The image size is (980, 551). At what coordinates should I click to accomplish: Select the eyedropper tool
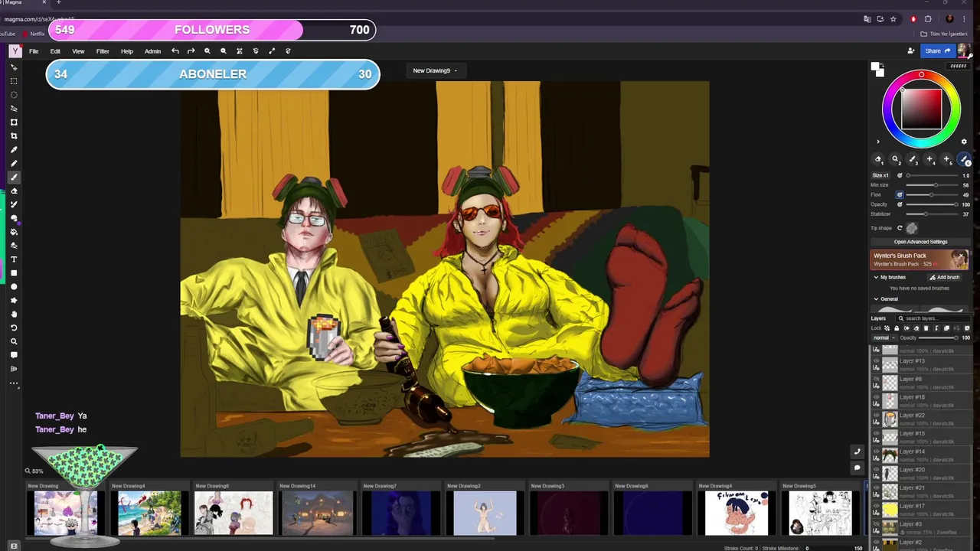[x=14, y=150]
